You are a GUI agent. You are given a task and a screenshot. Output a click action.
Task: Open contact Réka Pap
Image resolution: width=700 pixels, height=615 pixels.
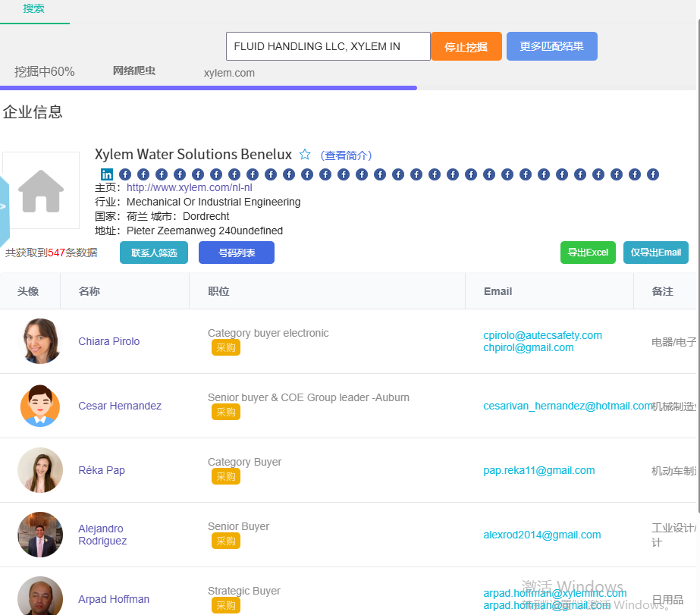102,470
